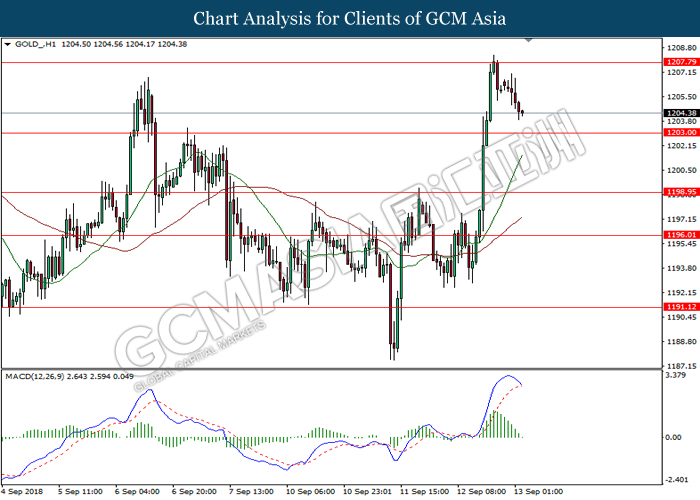Click the current price 1204.38 black label

pyautogui.click(x=681, y=113)
